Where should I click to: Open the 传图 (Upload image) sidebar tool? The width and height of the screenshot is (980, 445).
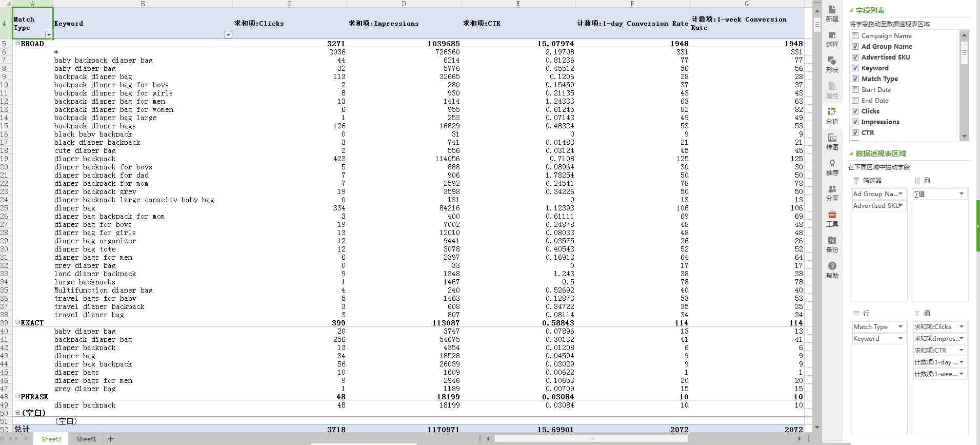click(832, 142)
